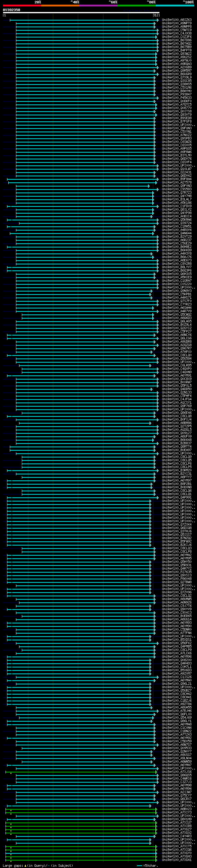Click the cyan =50char. scale line in the legend

[x=139, y=865]
